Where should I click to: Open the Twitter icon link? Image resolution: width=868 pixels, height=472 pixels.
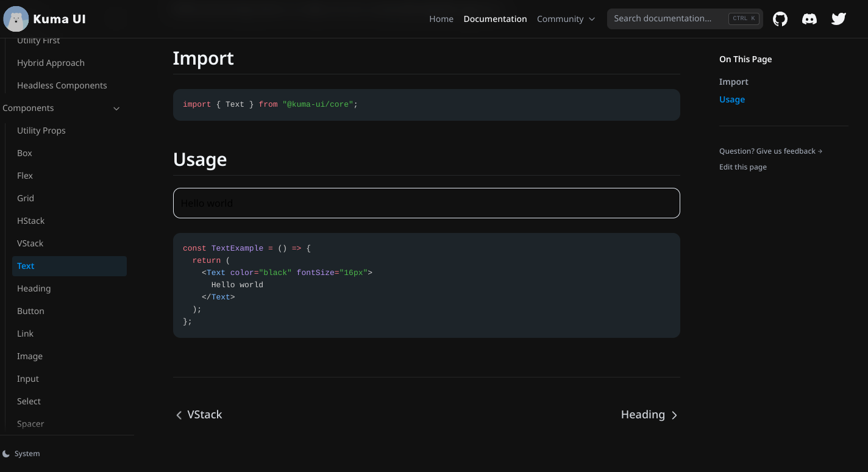tap(839, 19)
